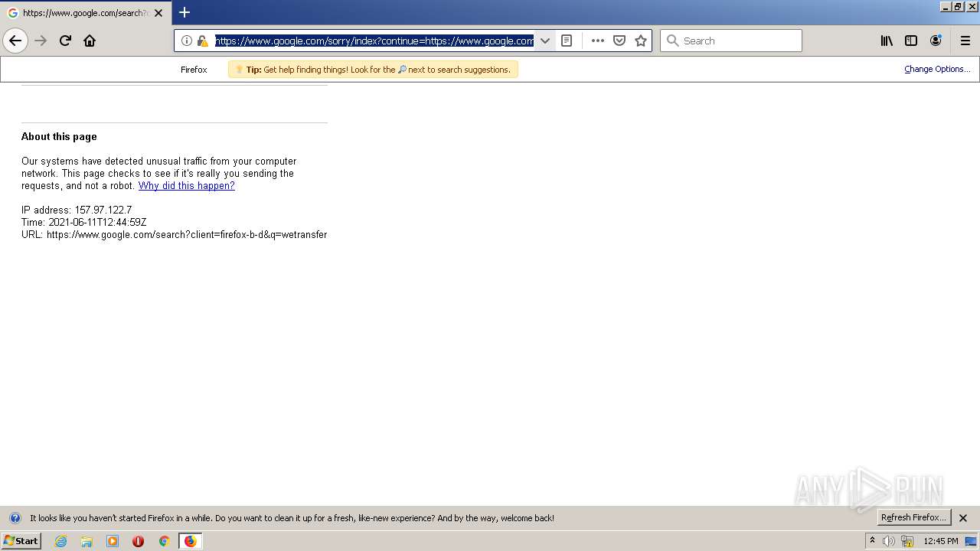This screenshot has height=551, width=980.
Task: Launch Opera from taskbar
Action: tap(139, 541)
